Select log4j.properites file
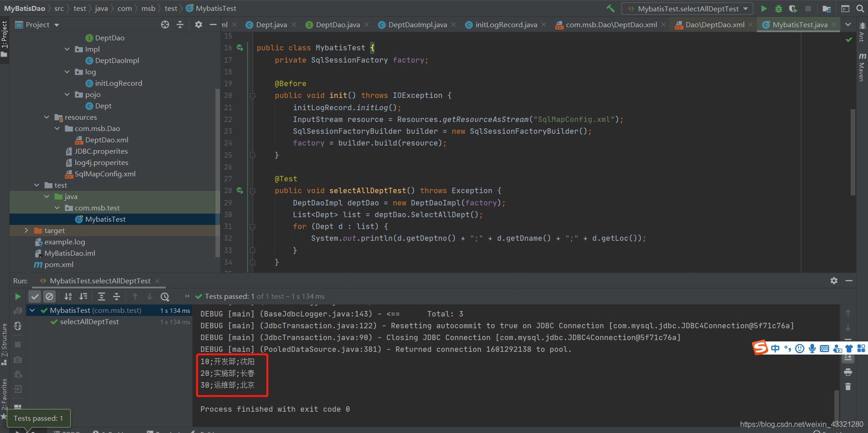This screenshot has height=433, width=868. 101,162
